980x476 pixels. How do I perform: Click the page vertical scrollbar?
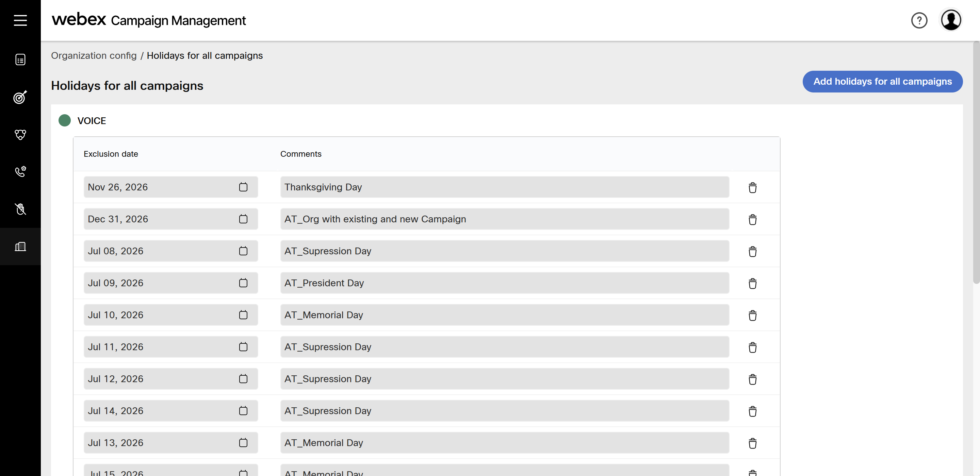[976, 163]
